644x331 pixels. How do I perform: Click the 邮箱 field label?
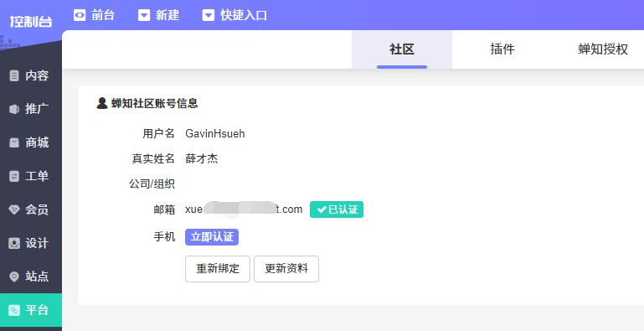164,209
